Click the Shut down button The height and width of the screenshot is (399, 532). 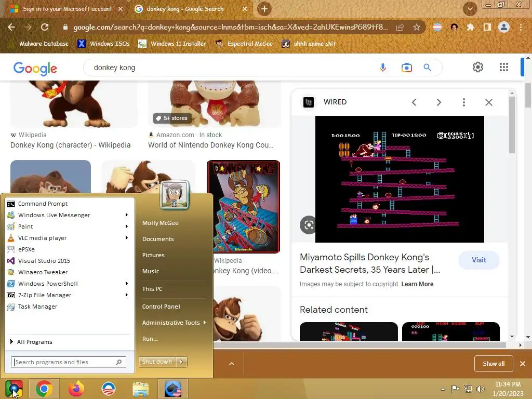coord(157,362)
